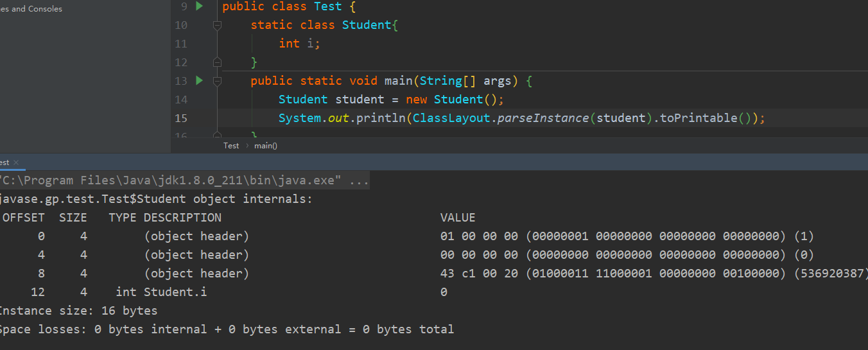Click the 'Test' class name on line 9
Viewport: 868px width, 350px height.
(328, 6)
